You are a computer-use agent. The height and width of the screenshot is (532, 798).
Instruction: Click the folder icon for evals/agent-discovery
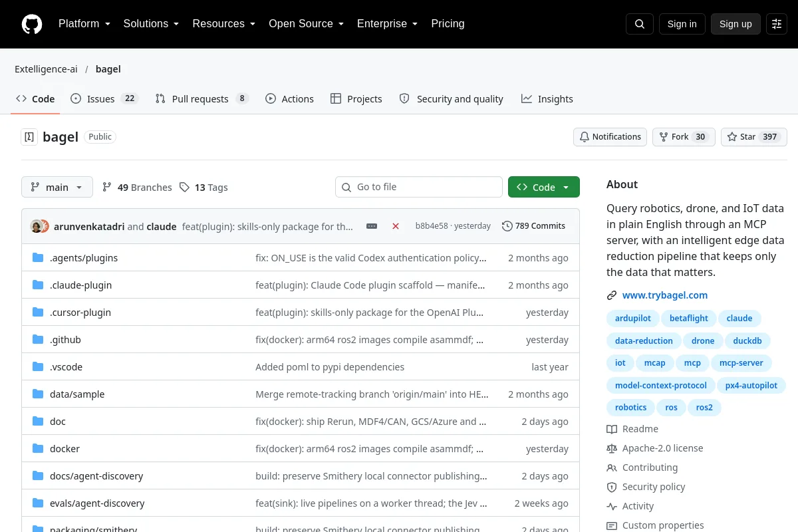(x=38, y=503)
